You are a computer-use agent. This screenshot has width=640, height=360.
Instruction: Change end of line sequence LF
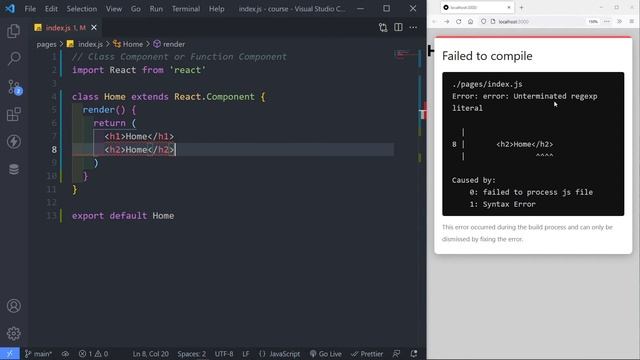point(246,354)
